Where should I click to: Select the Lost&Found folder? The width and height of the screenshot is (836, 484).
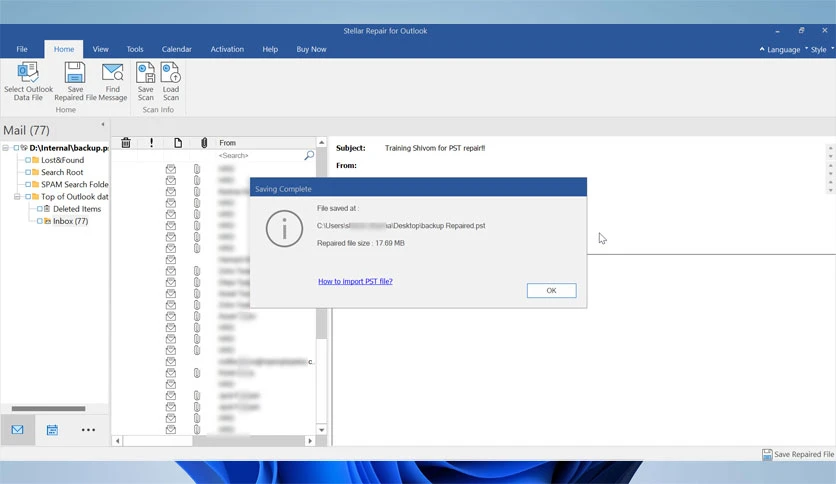coord(62,160)
